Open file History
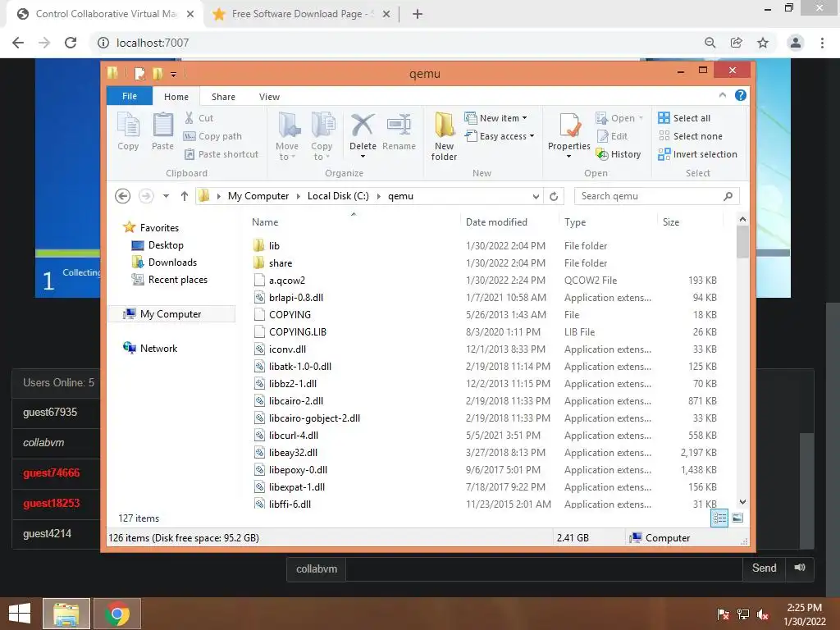 click(619, 154)
